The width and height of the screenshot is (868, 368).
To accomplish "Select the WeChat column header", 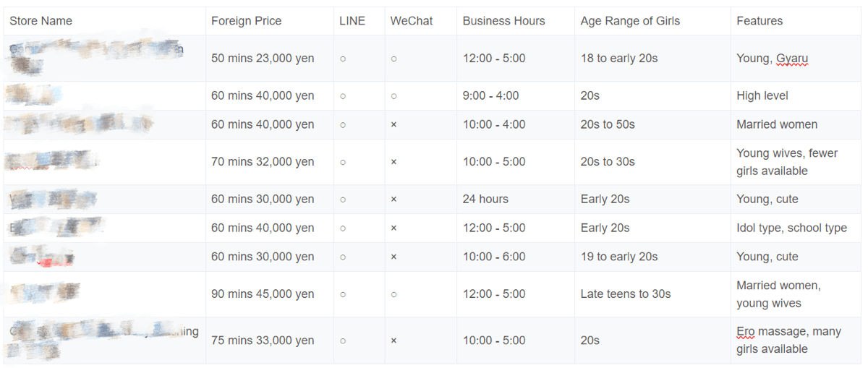I will [x=412, y=21].
